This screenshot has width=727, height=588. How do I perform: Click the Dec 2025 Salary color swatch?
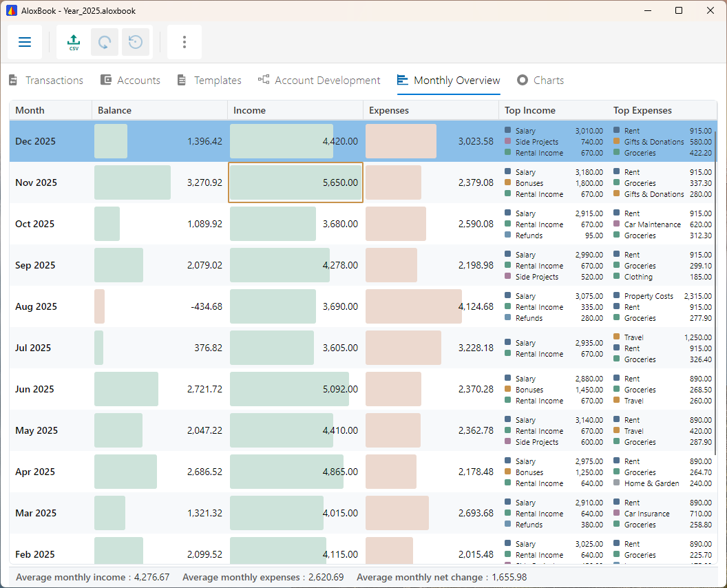click(507, 130)
